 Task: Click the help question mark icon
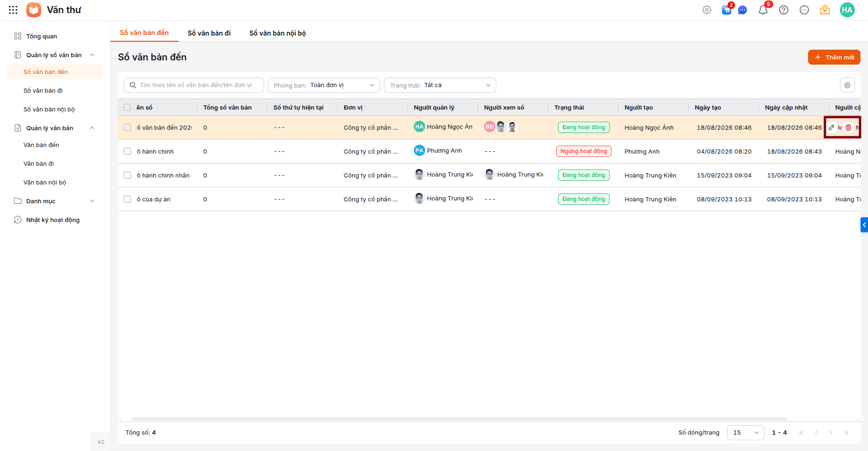click(x=784, y=10)
